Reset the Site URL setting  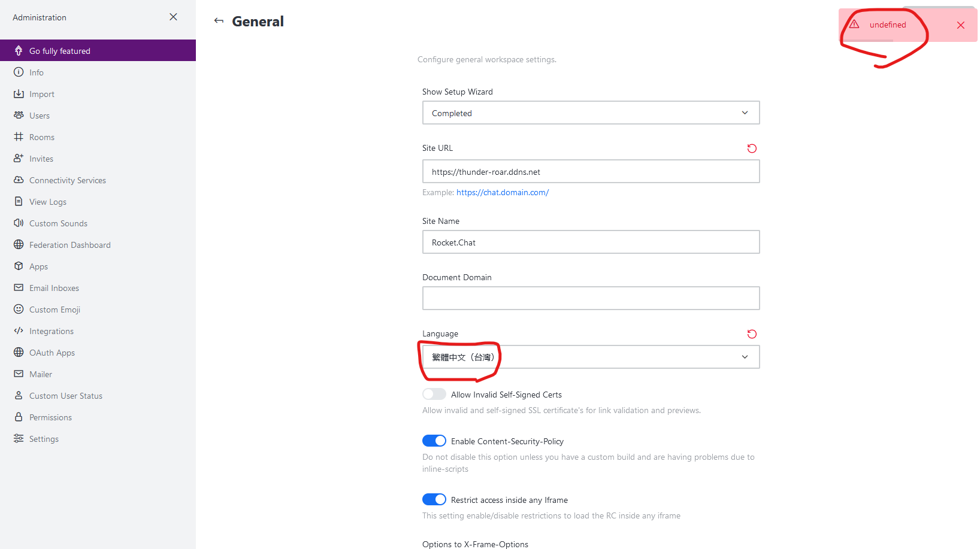(752, 148)
